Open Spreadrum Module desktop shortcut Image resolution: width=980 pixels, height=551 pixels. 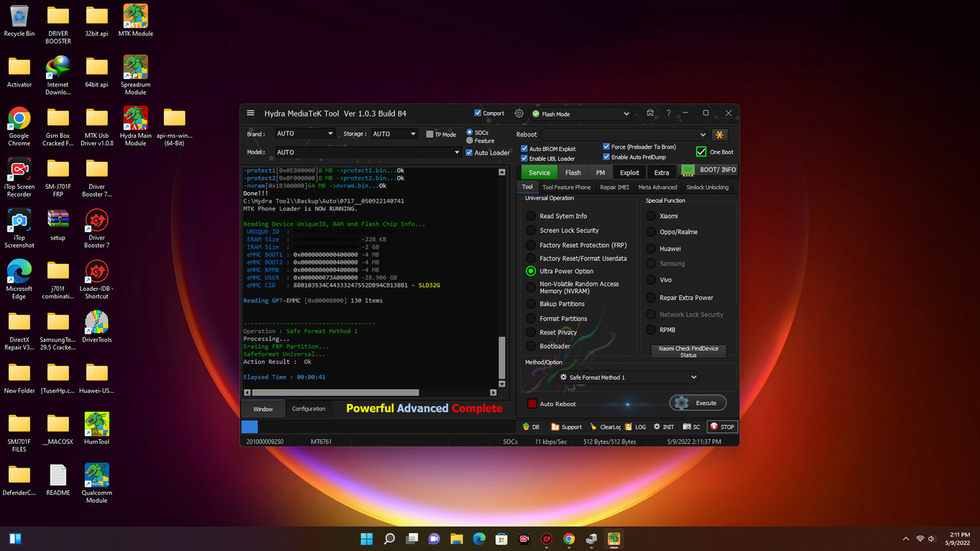[136, 75]
